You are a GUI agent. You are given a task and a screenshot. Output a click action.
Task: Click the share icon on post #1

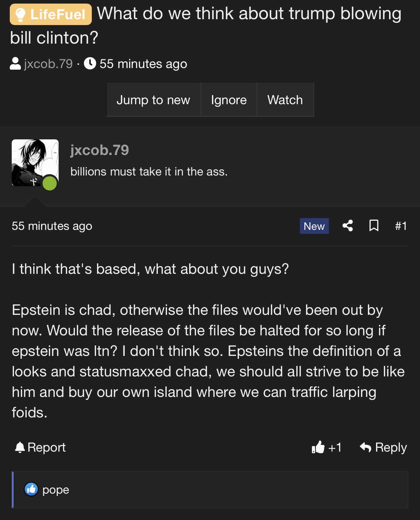tap(348, 226)
